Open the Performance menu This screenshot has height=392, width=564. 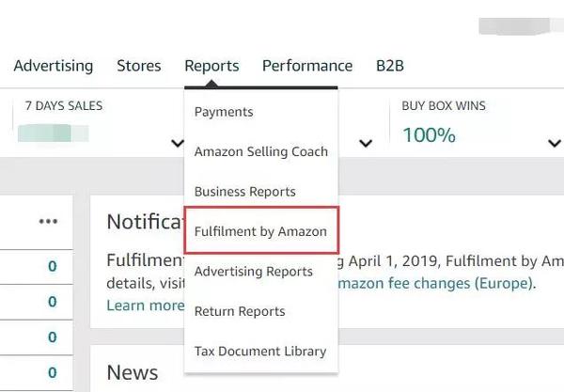tap(307, 66)
